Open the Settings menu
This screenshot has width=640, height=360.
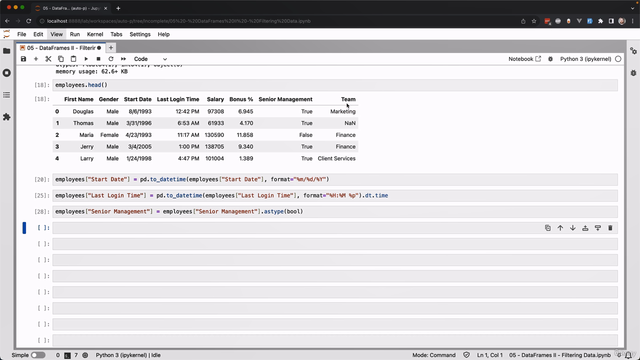pyautogui.click(x=140, y=34)
